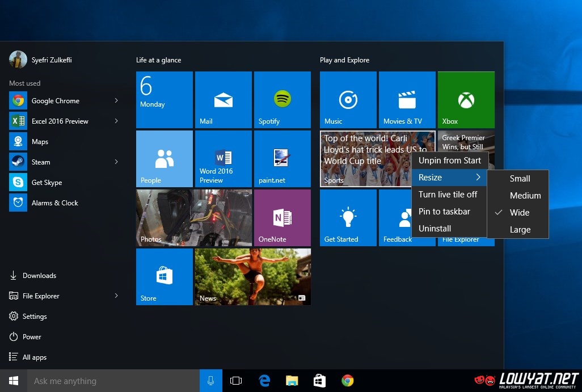Image resolution: width=582 pixels, height=392 pixels.
Task: Select Wide tile size option
Action: click(x=519, y=213)
